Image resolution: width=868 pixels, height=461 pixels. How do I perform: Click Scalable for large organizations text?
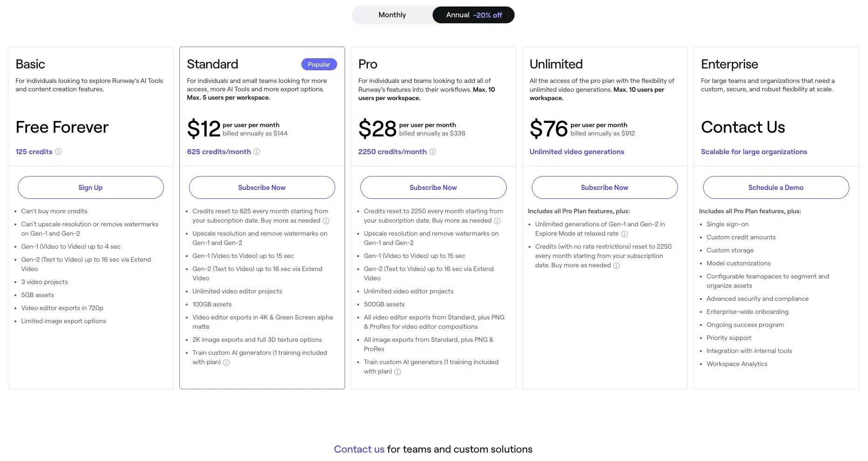click(x=753, y=151)
